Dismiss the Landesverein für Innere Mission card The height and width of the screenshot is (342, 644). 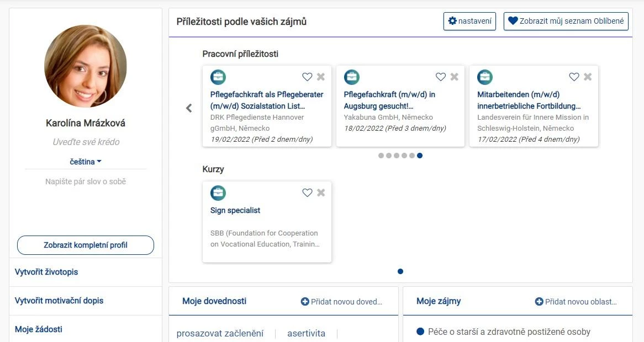tap(588, 77)
